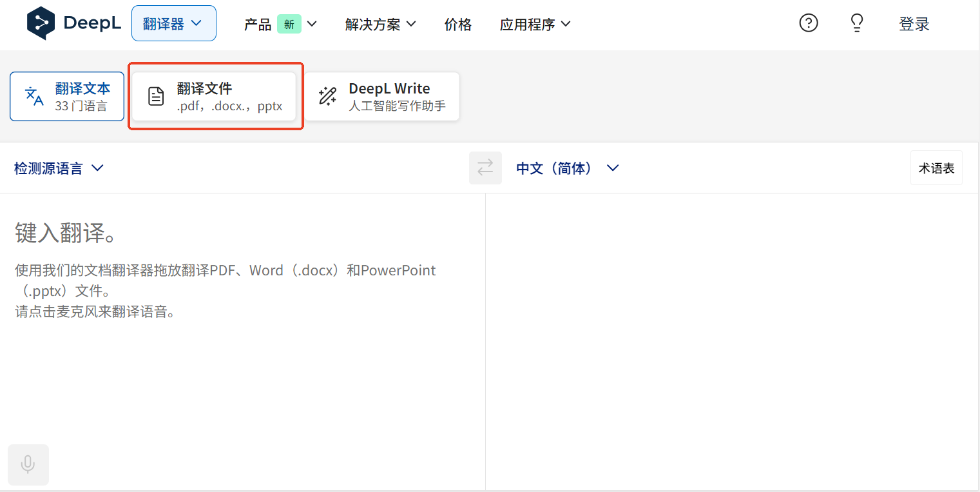Switch to the 翻译文件 tab
The image size is (980, 492).
click(x=214, y=96)
